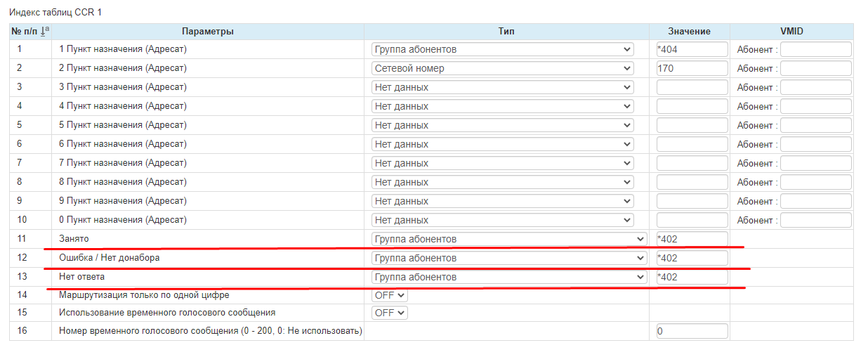Toggle Маршрутизация только по одной цифре OFF selector

[x=389, y=296]
